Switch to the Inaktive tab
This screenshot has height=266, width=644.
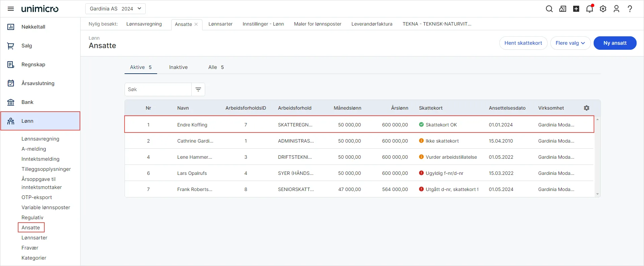[178, 67]
